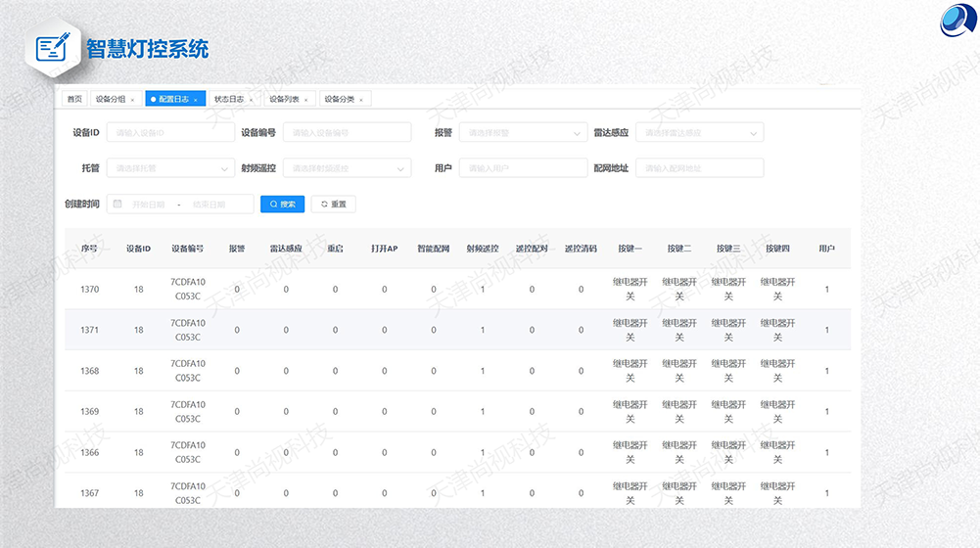The image size is (980, 548).
Task: Click the 搜索 button
Action: (x=283, y=205)
